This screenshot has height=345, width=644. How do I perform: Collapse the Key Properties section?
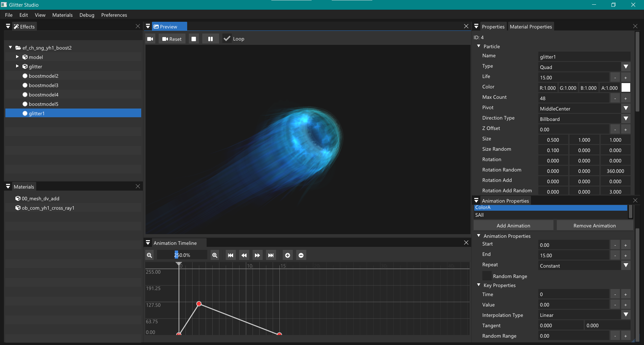click(479, 285)
